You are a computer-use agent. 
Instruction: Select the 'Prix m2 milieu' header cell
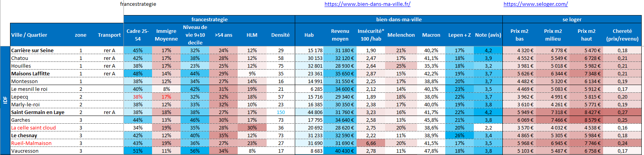click(x=553, y=35)
